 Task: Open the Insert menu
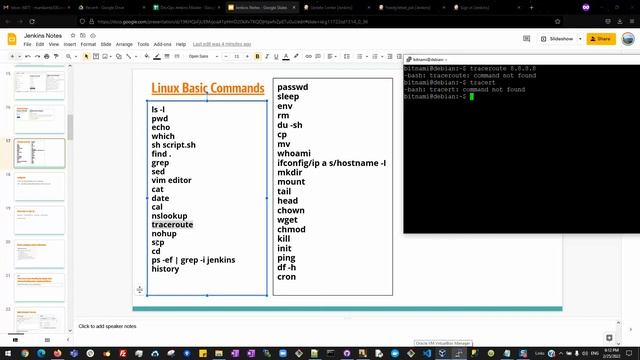tap(70, 44)
